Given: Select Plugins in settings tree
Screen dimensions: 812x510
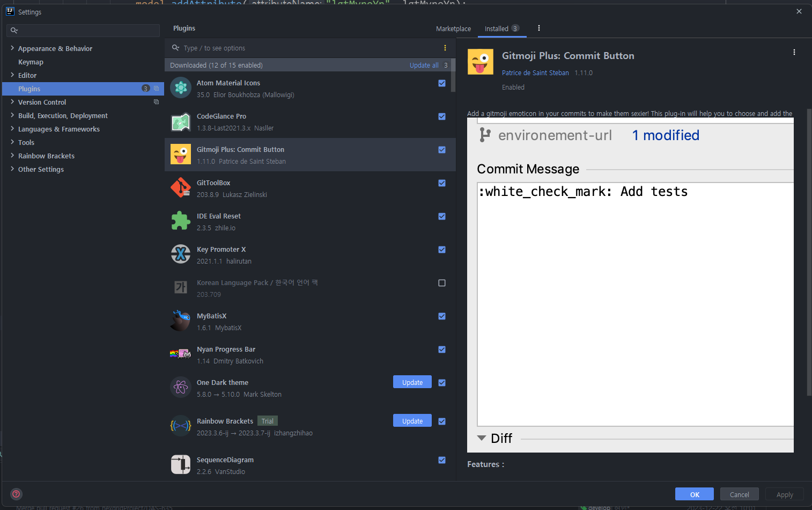Looking at the screenshot, I should pyautogui.click(x=83, y=89).
